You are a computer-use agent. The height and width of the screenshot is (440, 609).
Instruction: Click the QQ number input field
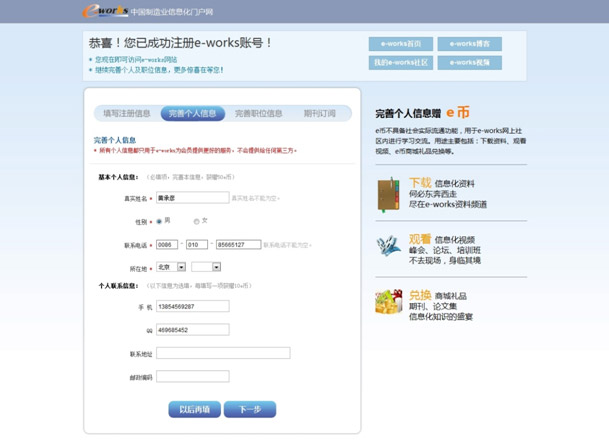pos(193,330)
